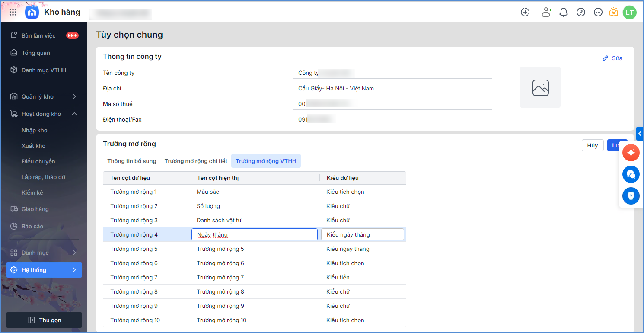
Task: Click the lightbulb tips icon
Action: pyautogui.click(x=631, y=196)
